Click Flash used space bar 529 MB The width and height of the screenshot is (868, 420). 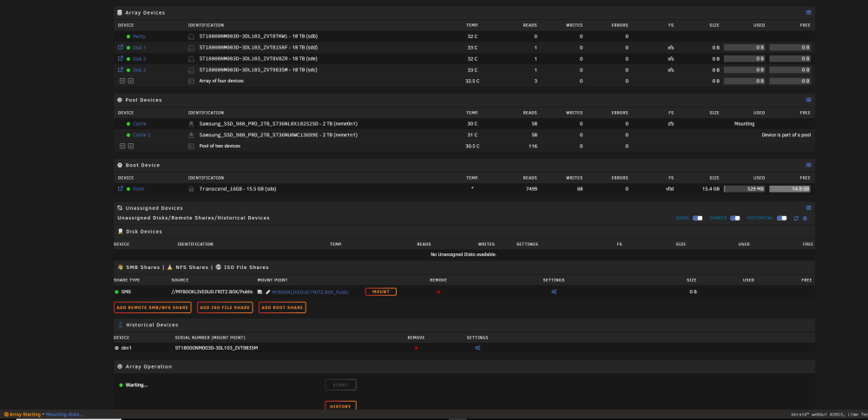[745, 188]
